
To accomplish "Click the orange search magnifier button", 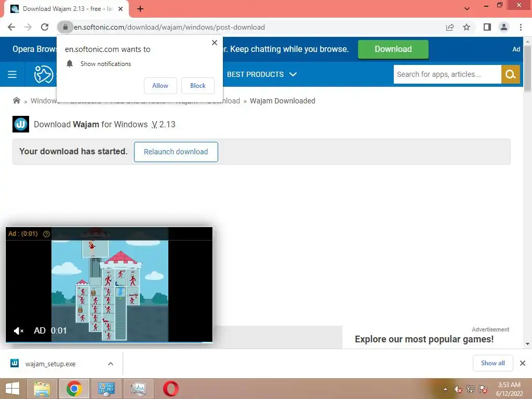I will click(510, 74).
